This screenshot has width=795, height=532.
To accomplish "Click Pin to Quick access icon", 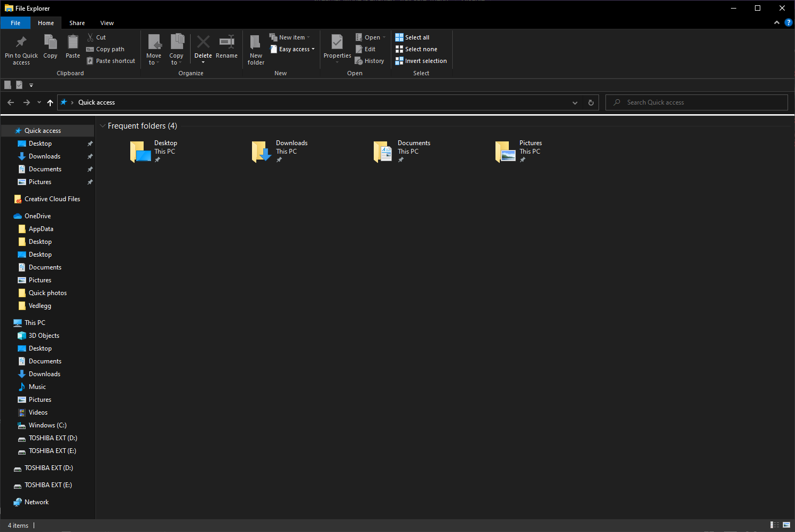I will click(21, 42).
